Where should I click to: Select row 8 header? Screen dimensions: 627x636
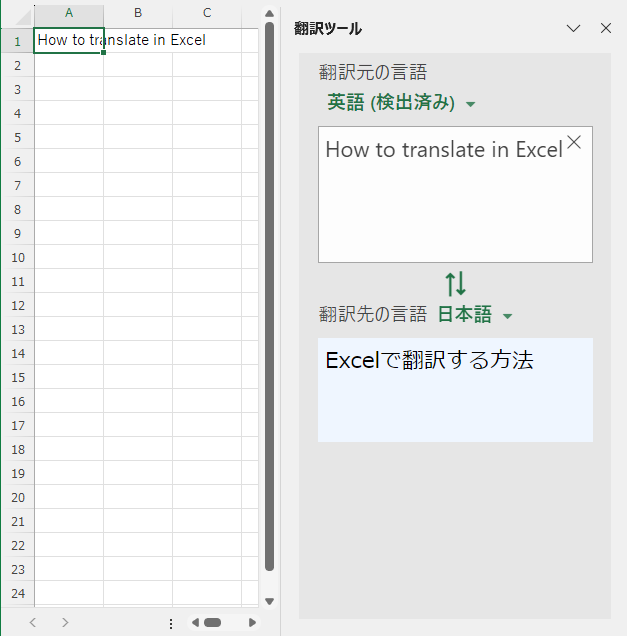click(17, 209)
